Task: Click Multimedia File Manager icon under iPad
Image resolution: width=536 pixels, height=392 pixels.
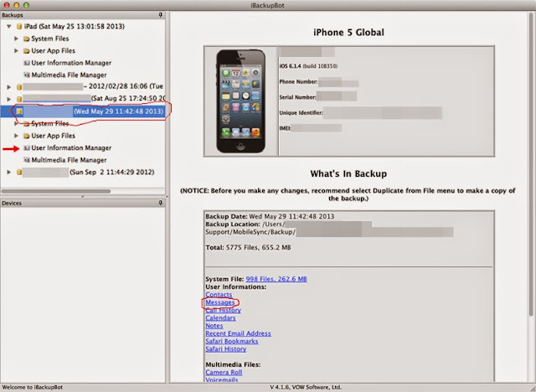Action: [26, 75]
